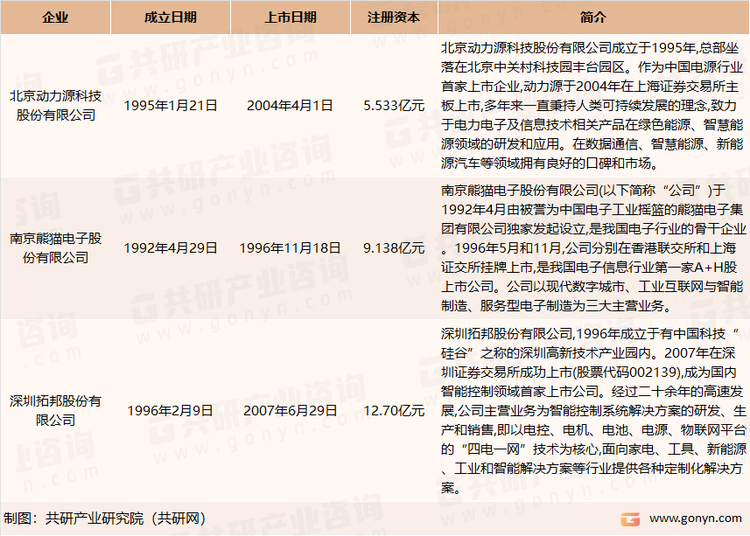This screenshot has height=536, width=750.
Task: Click the www.gonyn.com footer text
Action: 695,518
